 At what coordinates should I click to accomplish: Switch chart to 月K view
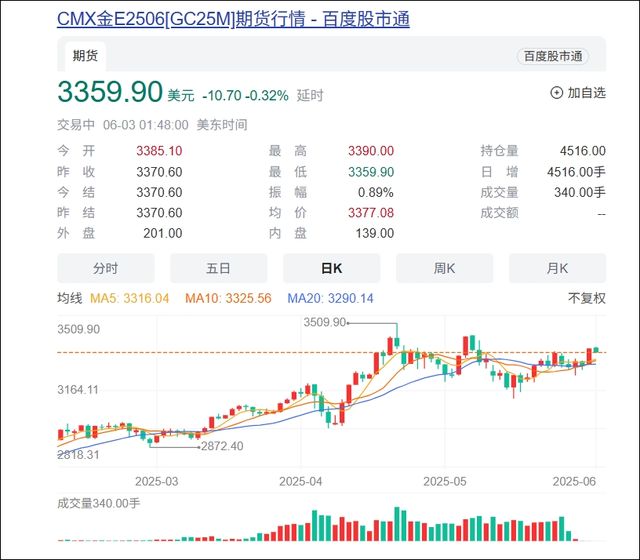pyautogui.click(x=557, y=268)
